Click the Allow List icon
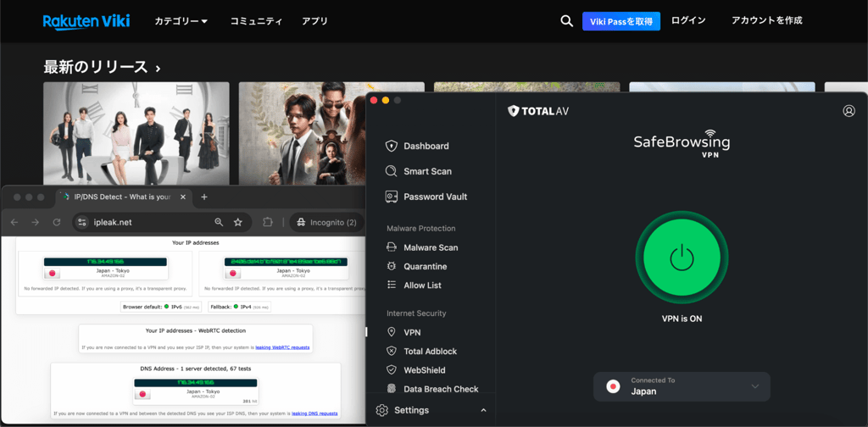 (x=392, y=285)
